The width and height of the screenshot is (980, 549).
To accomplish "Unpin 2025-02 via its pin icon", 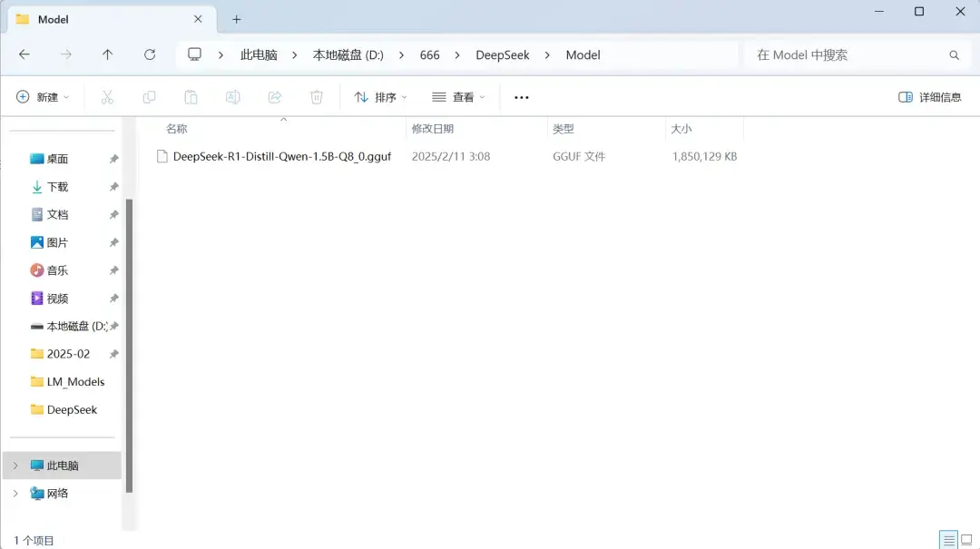I will (113, 354).
